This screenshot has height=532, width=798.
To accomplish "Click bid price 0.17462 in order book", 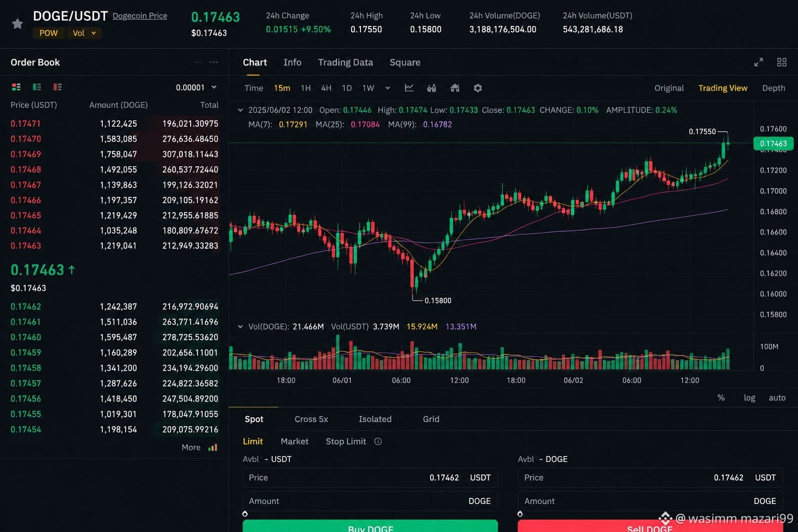I will [x=26, y=307].
